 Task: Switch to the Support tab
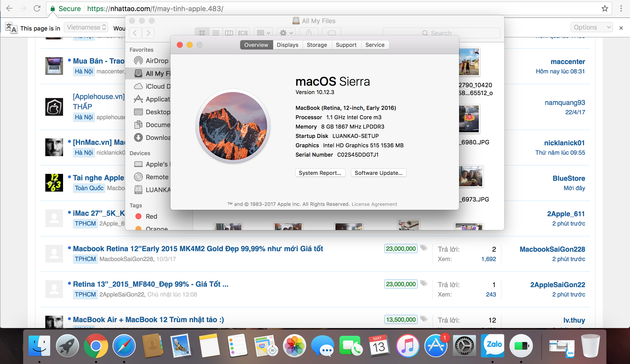tap(346, 45)
